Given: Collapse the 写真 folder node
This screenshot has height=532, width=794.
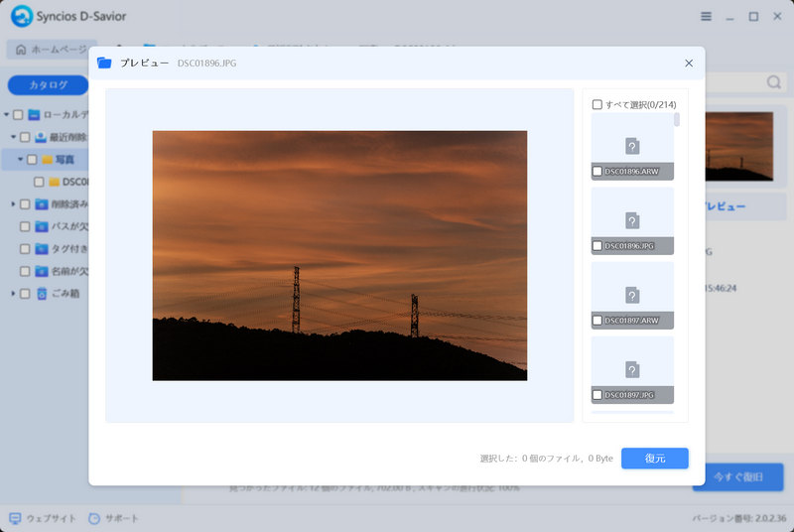Looking at the screenshot, I should [x=20, y=159].
